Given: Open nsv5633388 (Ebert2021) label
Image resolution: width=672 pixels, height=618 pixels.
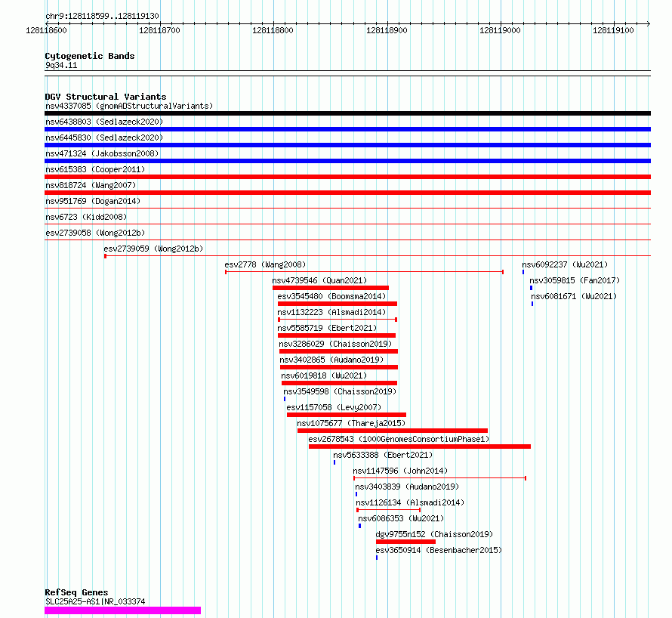Looking at the screenshot, I should (383, 455).
